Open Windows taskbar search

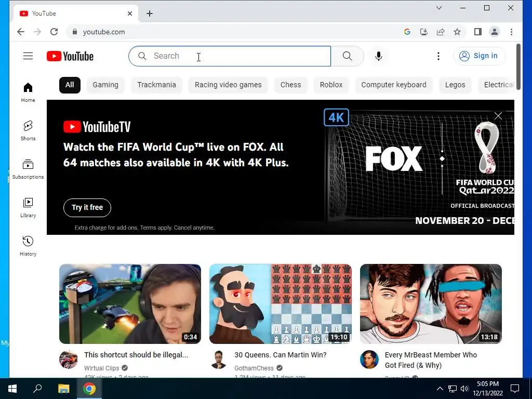pyautogui.click(x=37, y=389)
